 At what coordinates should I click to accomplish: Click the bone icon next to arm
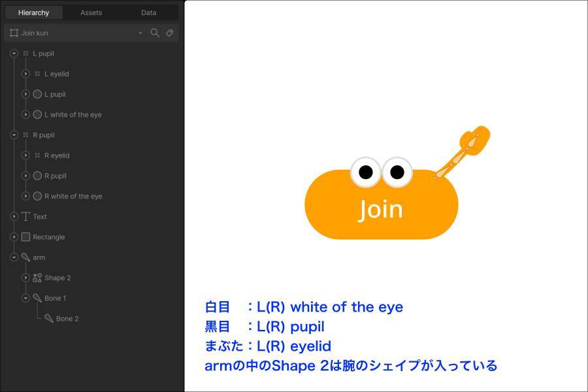point(25,257)
